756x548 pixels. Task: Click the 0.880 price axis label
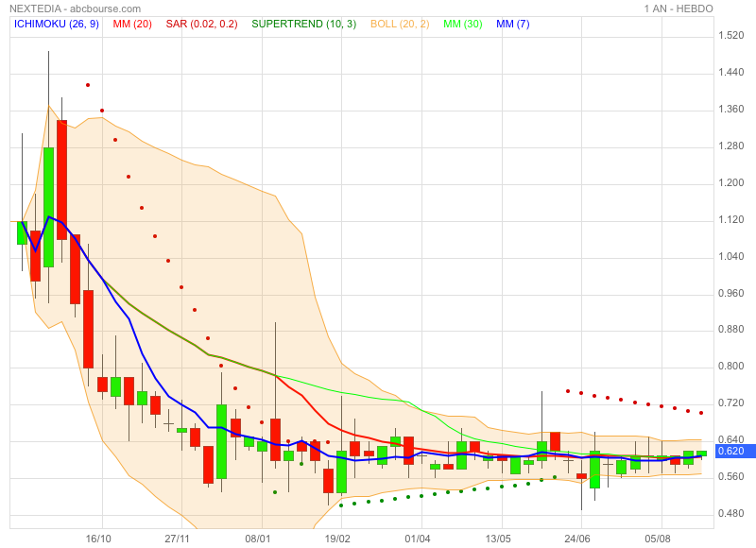(x=730, y=329)
